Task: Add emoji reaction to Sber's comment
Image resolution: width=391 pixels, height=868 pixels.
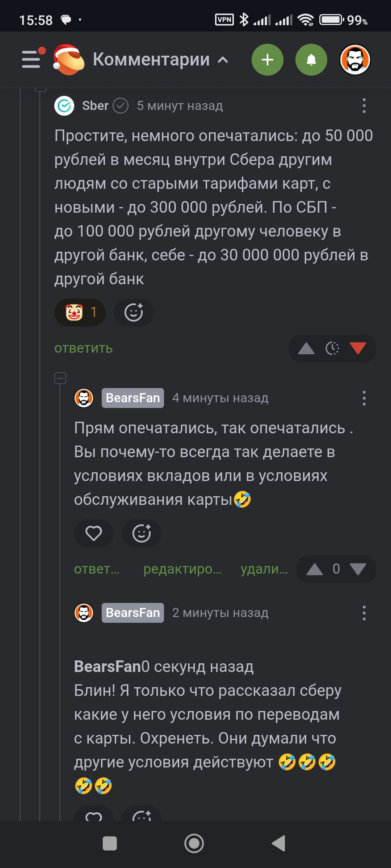Action: coord(134,312)
